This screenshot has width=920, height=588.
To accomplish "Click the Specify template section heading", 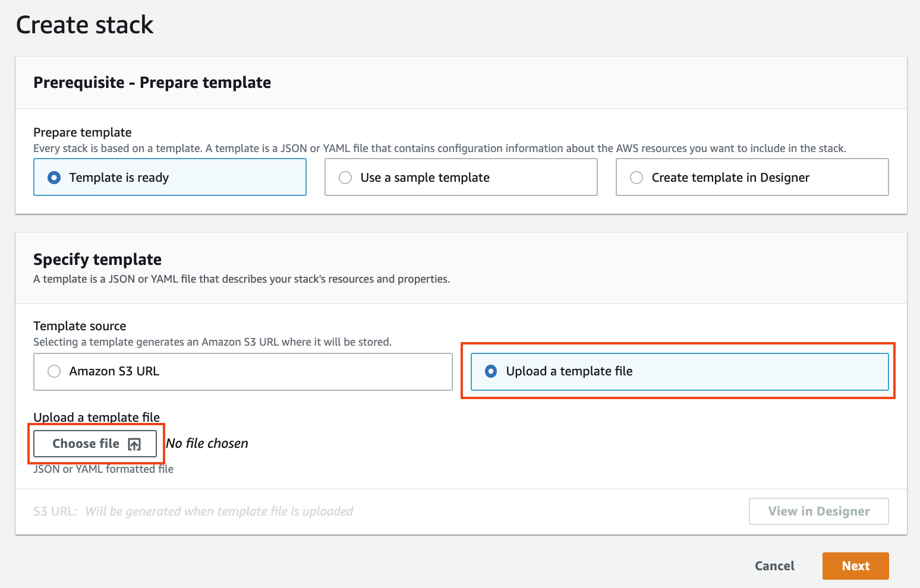I will pyautogui.click(x=97, y=260).
